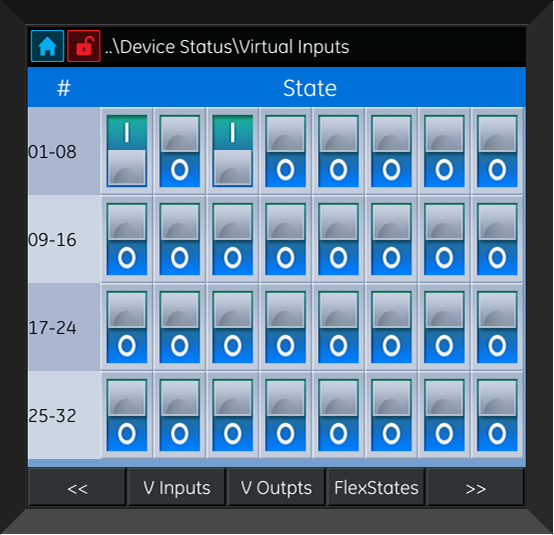Switch on virtual input 27
This screenshot has width=554, height=535.
click(x=232, y=415)
